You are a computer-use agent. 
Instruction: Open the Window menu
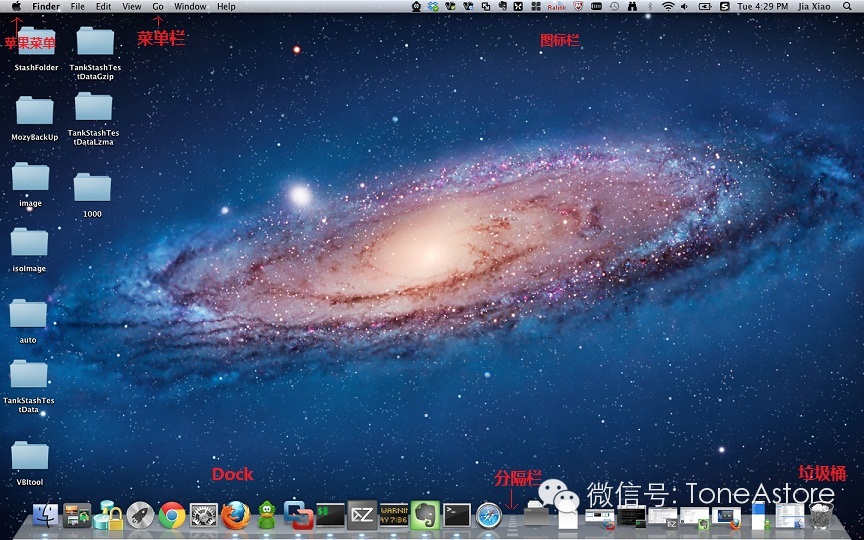coord(190,6)
